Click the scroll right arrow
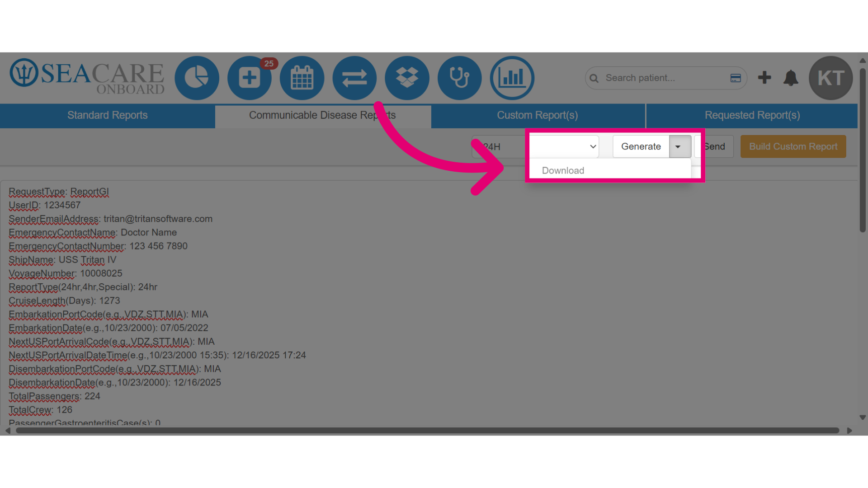868x488 pixels. 849,431
